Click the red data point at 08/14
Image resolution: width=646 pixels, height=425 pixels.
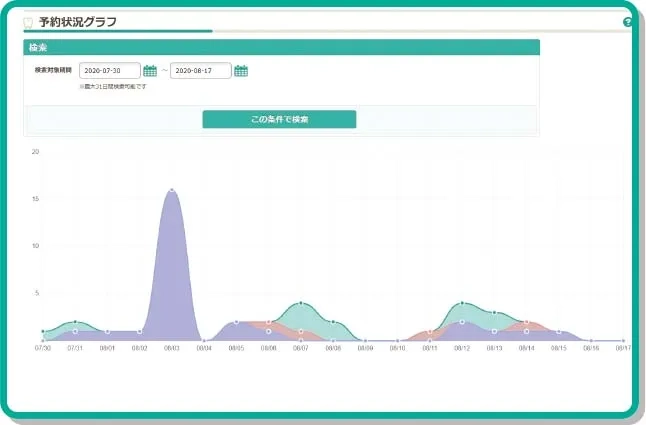(526, 322)
